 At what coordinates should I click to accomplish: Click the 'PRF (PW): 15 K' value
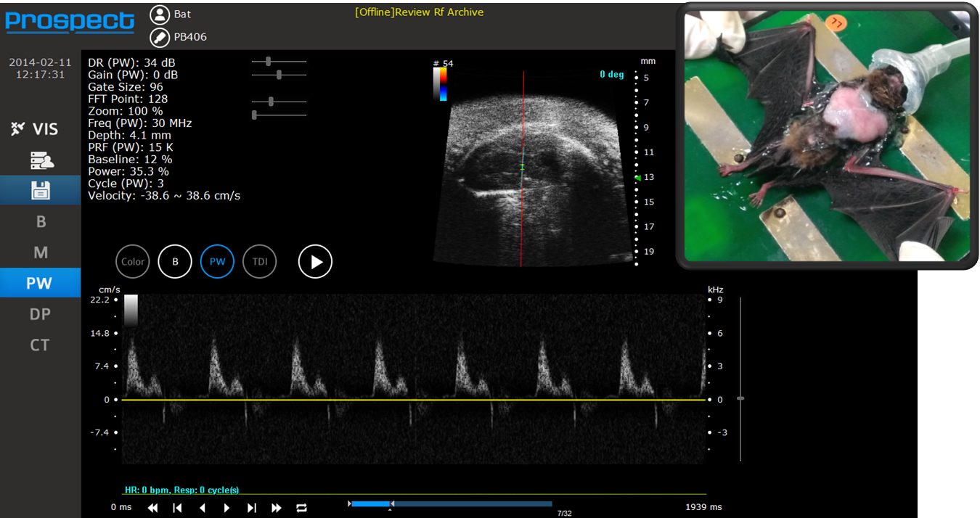tap(131, 147)
